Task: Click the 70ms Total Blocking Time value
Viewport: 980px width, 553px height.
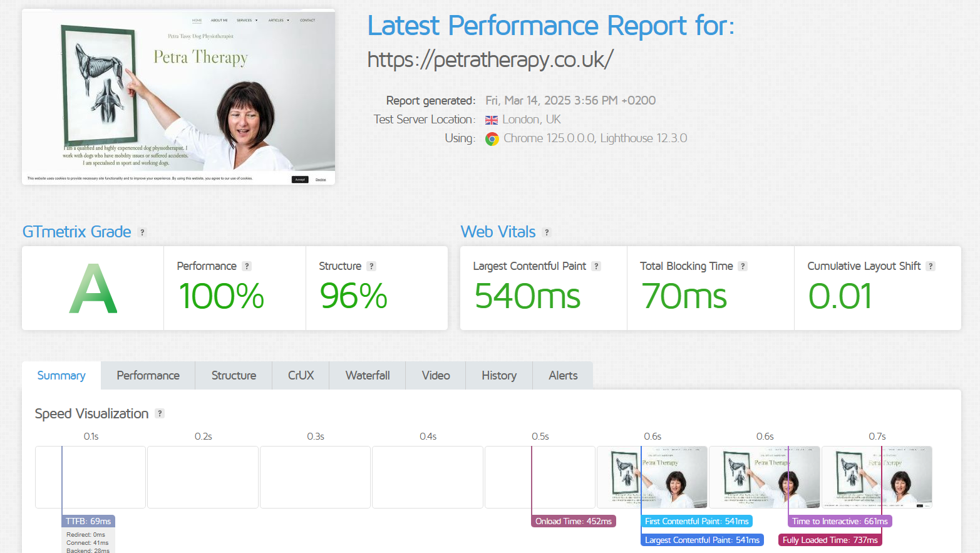Action: tap(684, 296)
